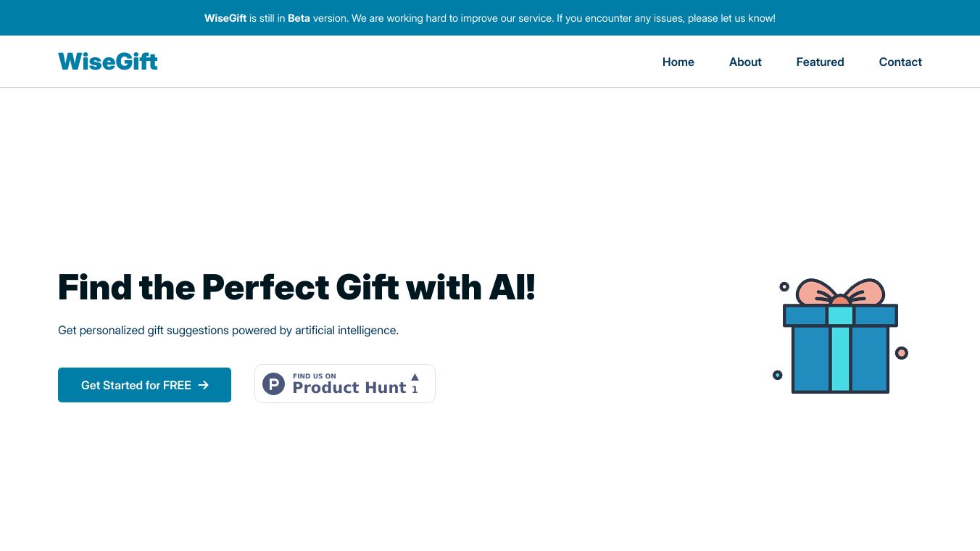The height and width of the screenshot is (551, 980).
Task: Click the small teal dot near the gift box
Action: (777, 375)
